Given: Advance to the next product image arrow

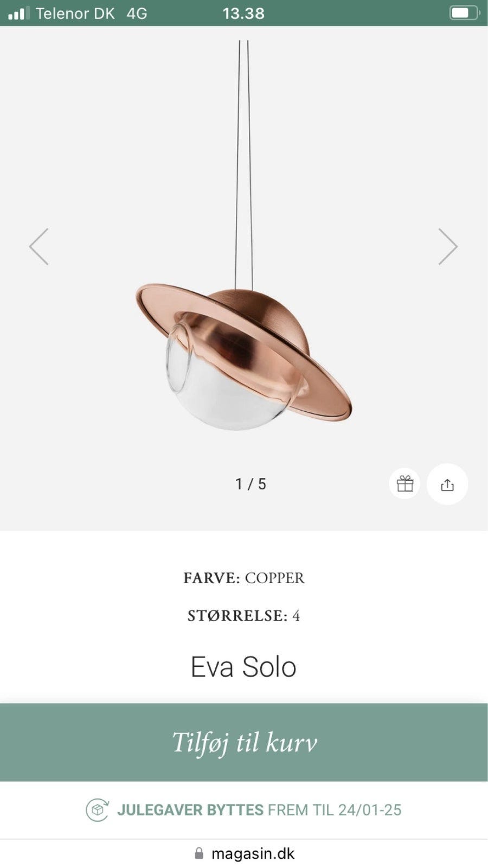Looking at the screenshot, I should click(x=448, y=246).
